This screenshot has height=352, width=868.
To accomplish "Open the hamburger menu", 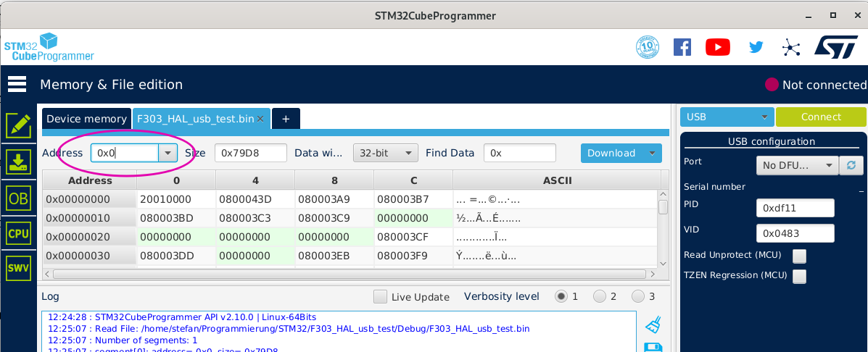I will click(x=17, y=85).
